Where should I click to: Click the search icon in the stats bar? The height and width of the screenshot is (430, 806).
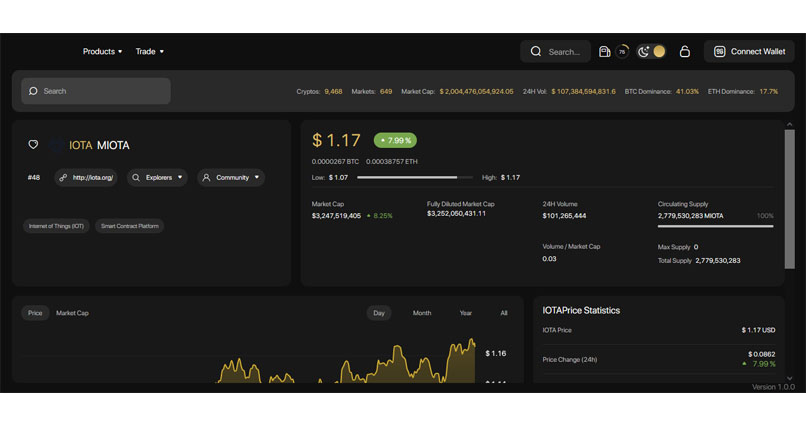coord(33,91)
